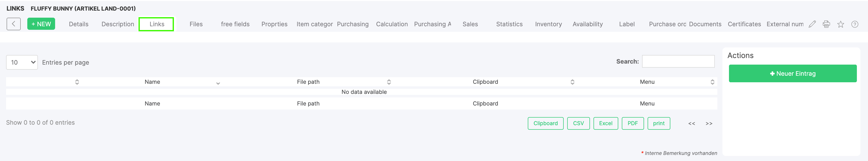Click the green + NEW button
868x161 pixels.
[x=41, y=24]
